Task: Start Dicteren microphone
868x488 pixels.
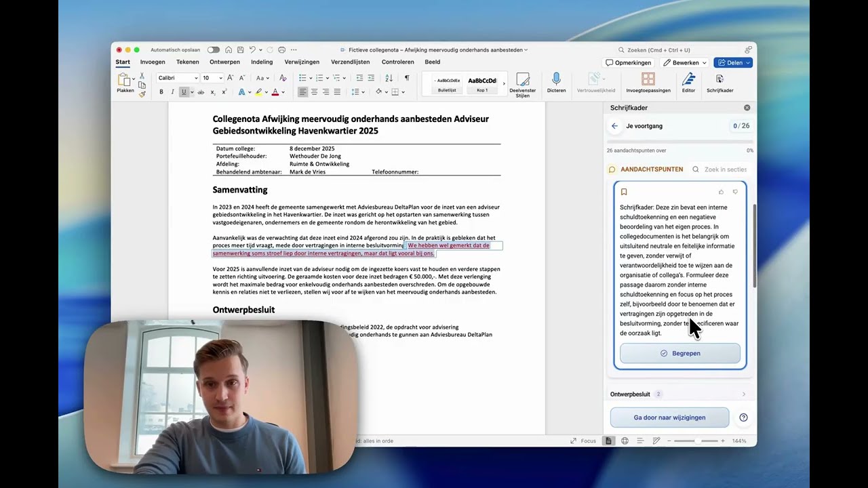Action: pyautogui.click(x=556, y=83)
